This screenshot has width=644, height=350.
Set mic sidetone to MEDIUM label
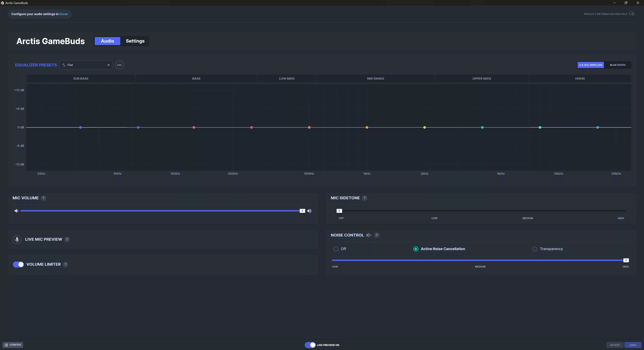[x=527, y=218]
